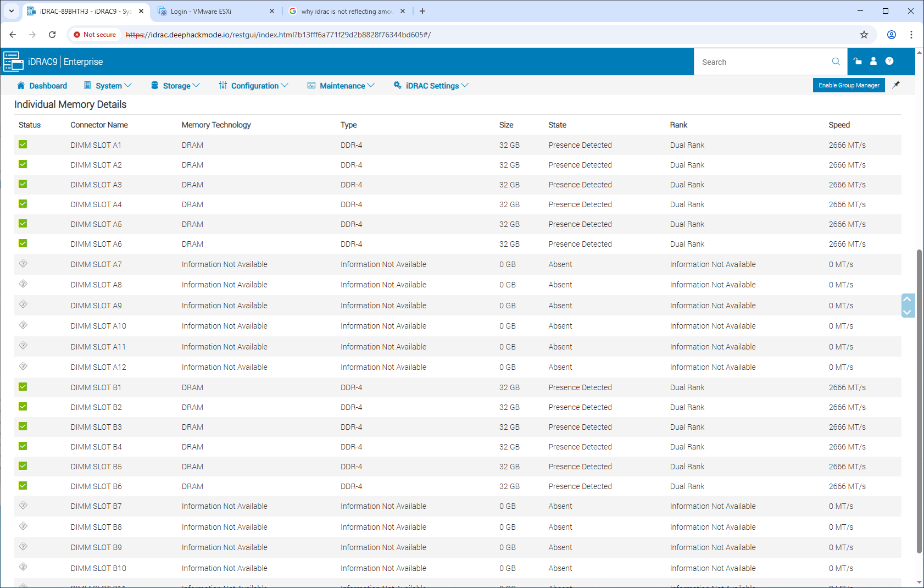Jump down with blue page-down arrow

tap(908, 312)
